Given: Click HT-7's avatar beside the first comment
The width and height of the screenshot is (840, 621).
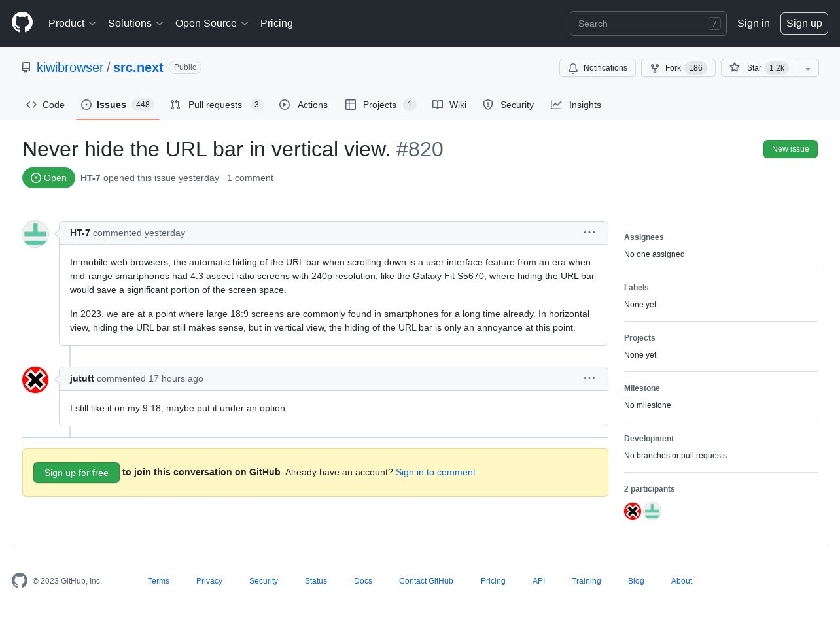Looking at the screenshot, I should click(35, 234).
